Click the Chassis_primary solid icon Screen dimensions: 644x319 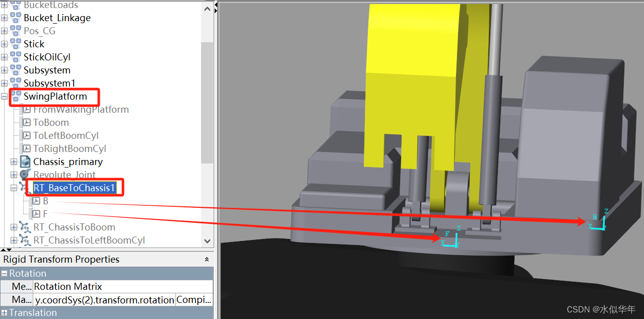(x=24, y=162)
